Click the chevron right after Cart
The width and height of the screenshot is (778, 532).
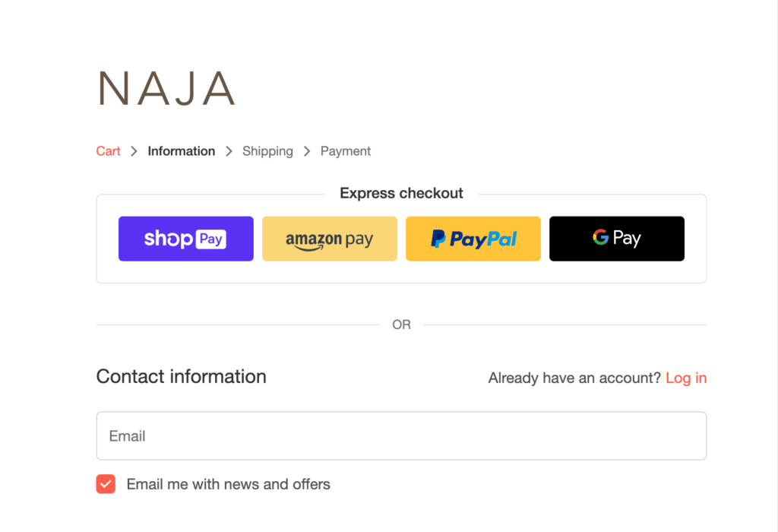point(134,151)
